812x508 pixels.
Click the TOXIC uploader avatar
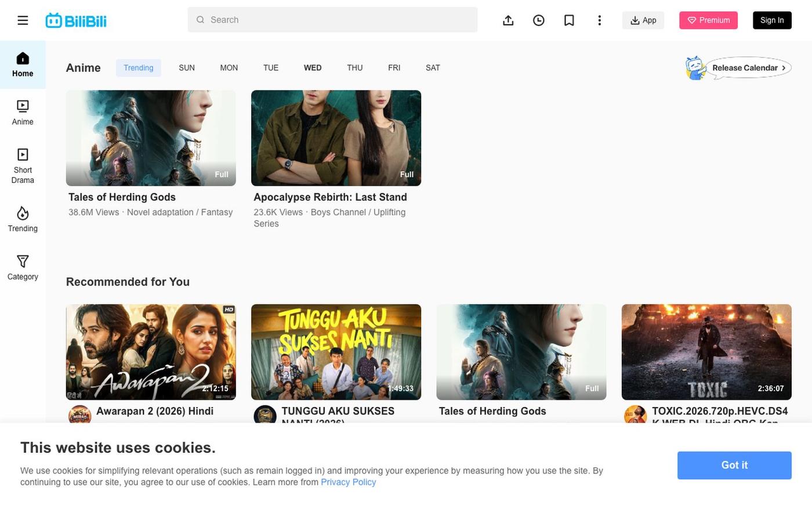(x=635, y=416)
